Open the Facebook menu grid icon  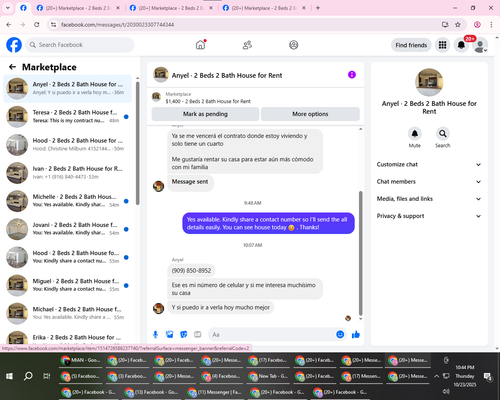442,45
